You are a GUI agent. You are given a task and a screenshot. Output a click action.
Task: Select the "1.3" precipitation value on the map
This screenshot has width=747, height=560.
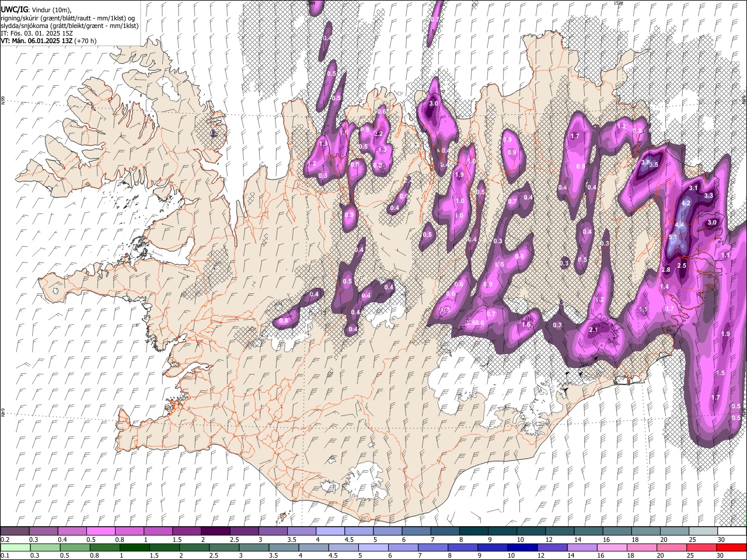382,150
